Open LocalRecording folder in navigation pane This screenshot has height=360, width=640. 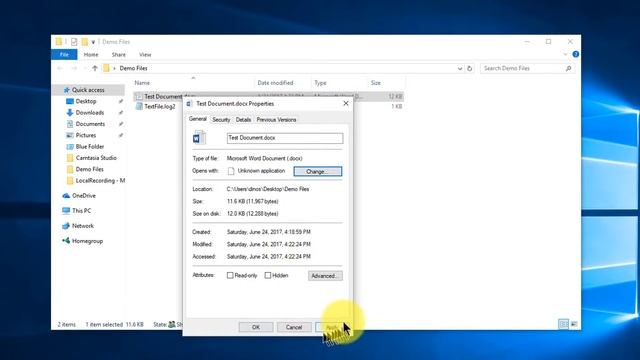point(100,180)
